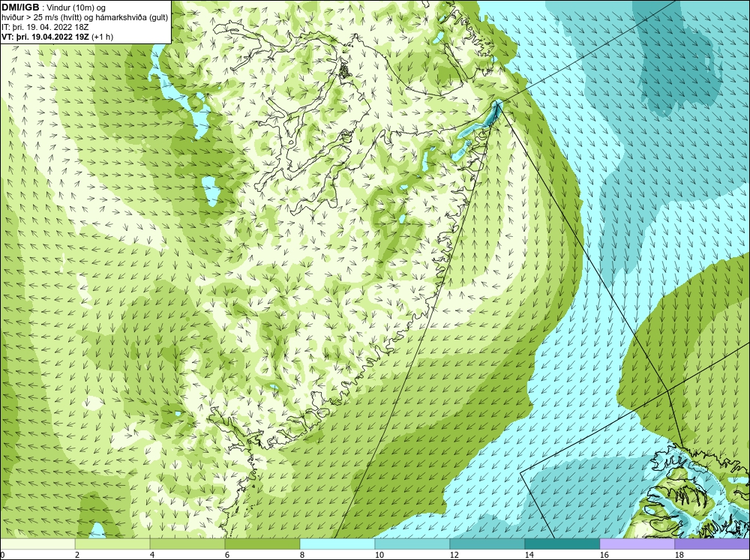Click the 'IT: þri. 19. 04. 2022 18Z' text
Image resolution: width=750 pixels, height=560 pixels.
(x=45, y=27)
